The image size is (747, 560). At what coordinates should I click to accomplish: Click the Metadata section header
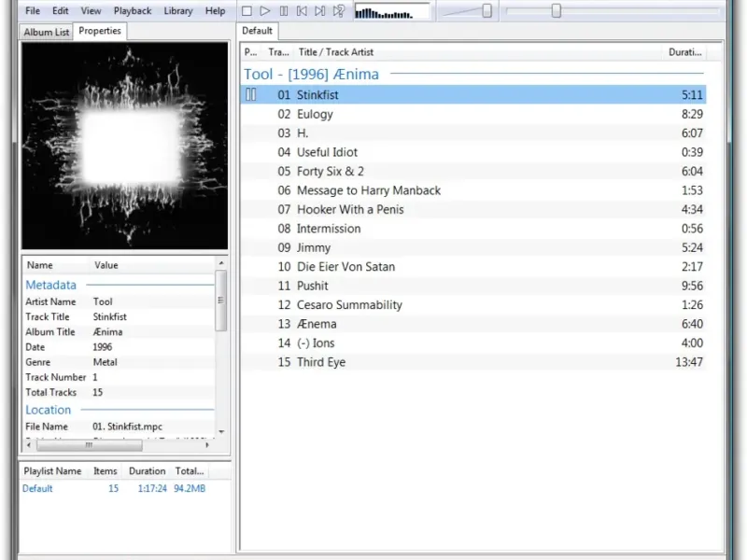(x=51, y=285)
